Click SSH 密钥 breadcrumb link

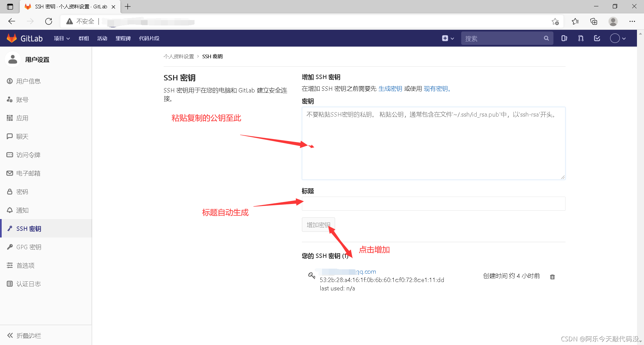212,56
